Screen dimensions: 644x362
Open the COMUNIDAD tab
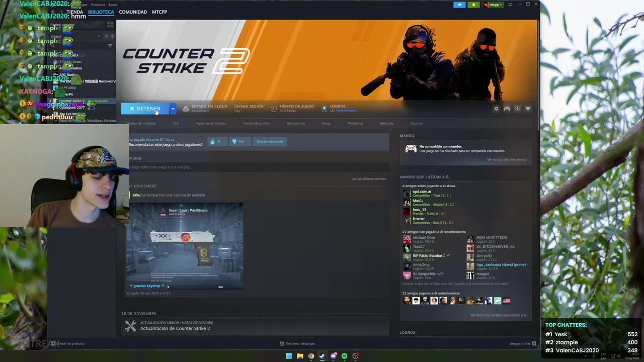[x=133, y=12]
